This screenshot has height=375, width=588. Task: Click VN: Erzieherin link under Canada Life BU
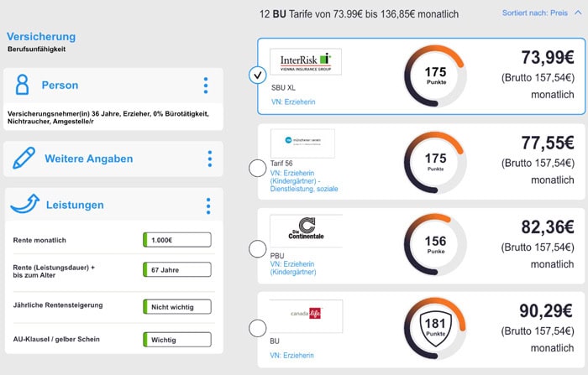(x=291, y=355)
